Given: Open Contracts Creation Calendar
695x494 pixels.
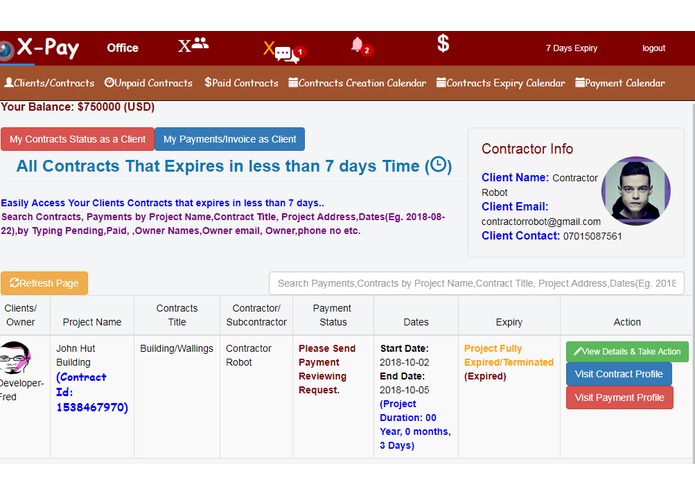Looking at the screenshot, I should [357, 83].
